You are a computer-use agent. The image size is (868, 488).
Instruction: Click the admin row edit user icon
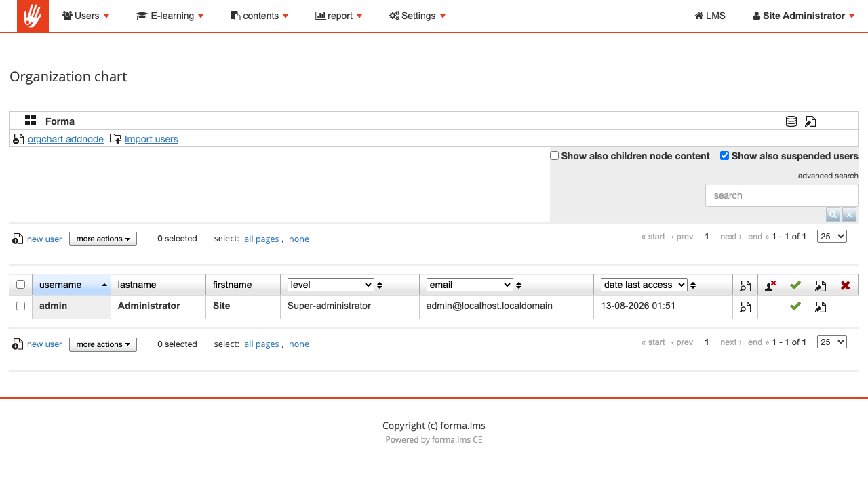[x=821, y=307]
